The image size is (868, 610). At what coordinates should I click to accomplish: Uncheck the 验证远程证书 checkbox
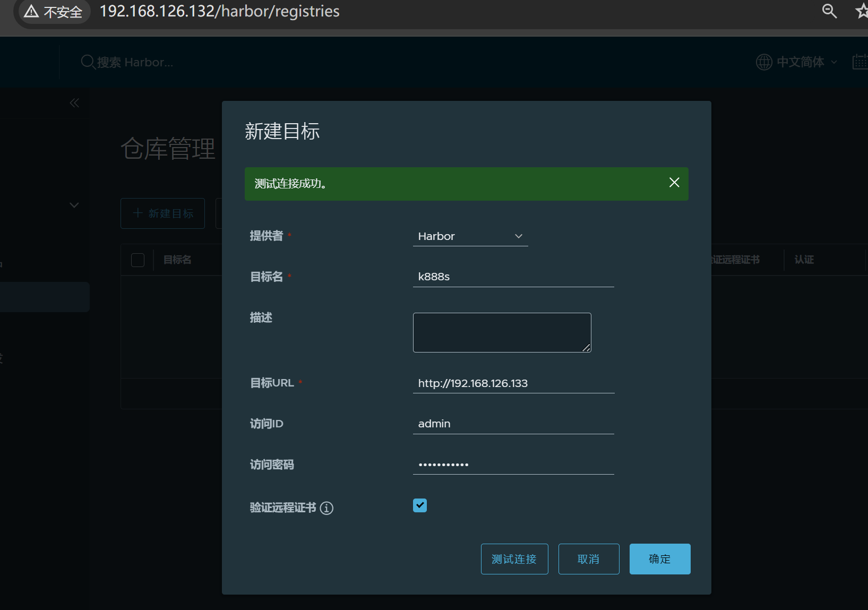click(x=420, y=505)
